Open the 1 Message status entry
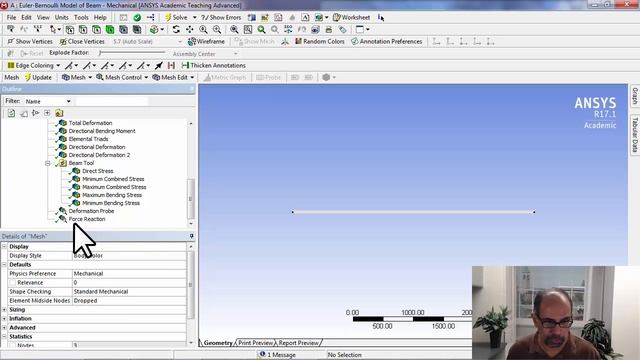Screen dimensions: 640x360 pos(278,355)
